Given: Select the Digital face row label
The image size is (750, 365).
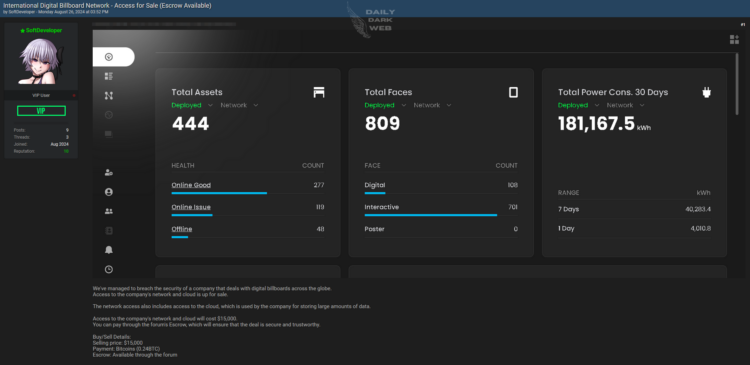Looking at the screenshot, I should (375, 185).
